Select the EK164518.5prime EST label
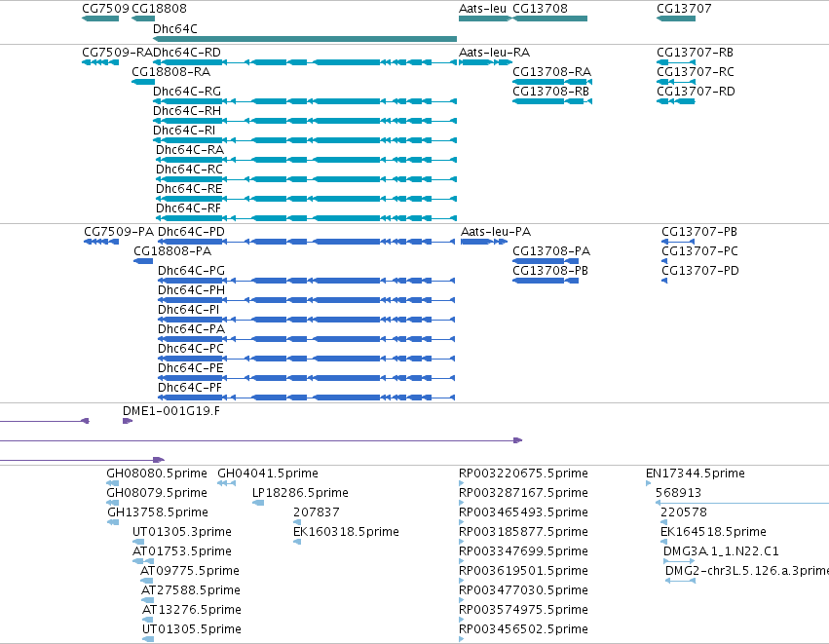This screenshot has height=644, width=829. pos(714,532)
